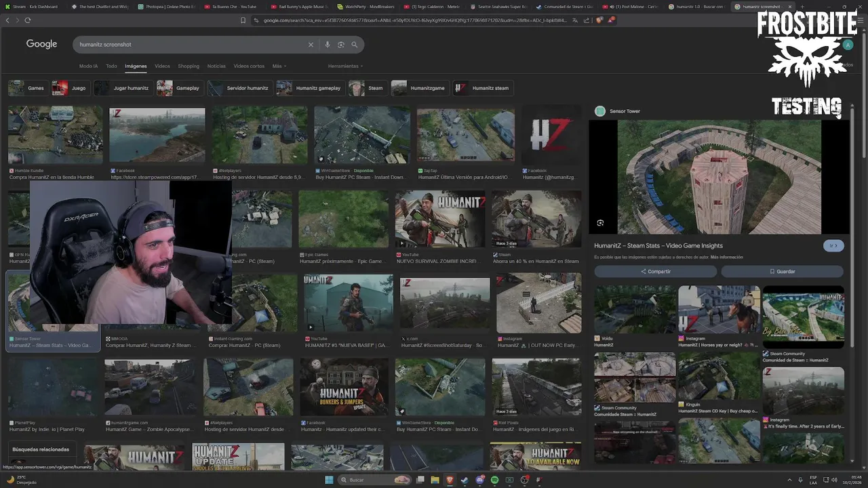Filter by the Humanitz steam chip

pos(483,88)
